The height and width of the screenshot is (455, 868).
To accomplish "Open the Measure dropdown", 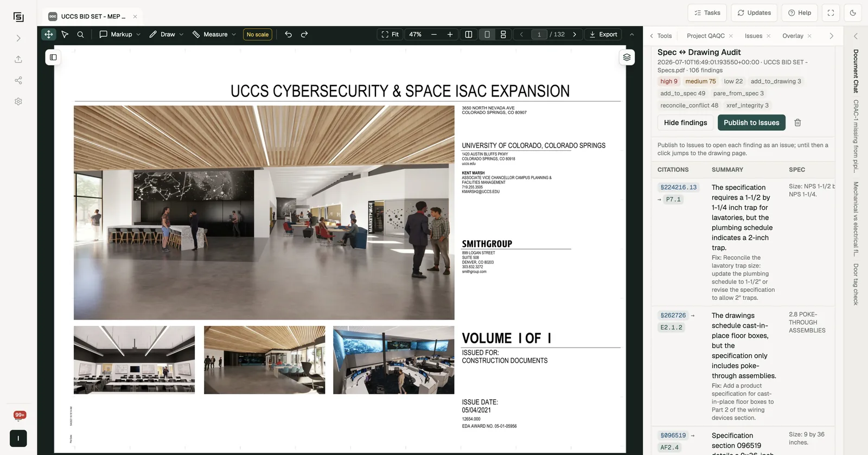I will pyautogui.click(x=214, y=34).
